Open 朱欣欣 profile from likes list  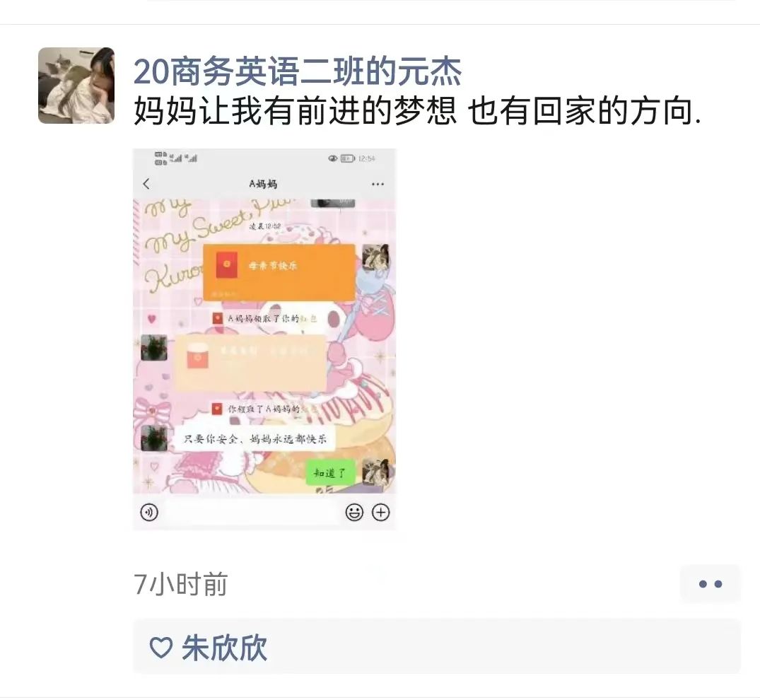224,647
